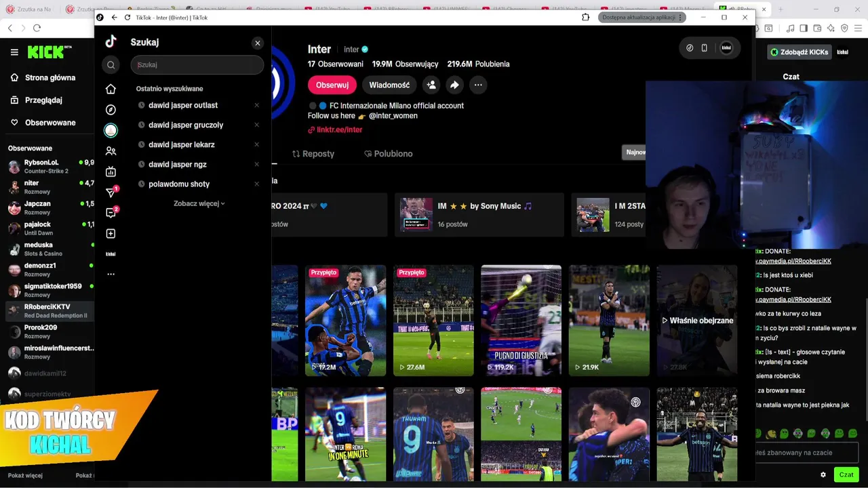Select recent search dawid jasper lekarz
This screenshot has width=868, height=488.
(182, 144)
